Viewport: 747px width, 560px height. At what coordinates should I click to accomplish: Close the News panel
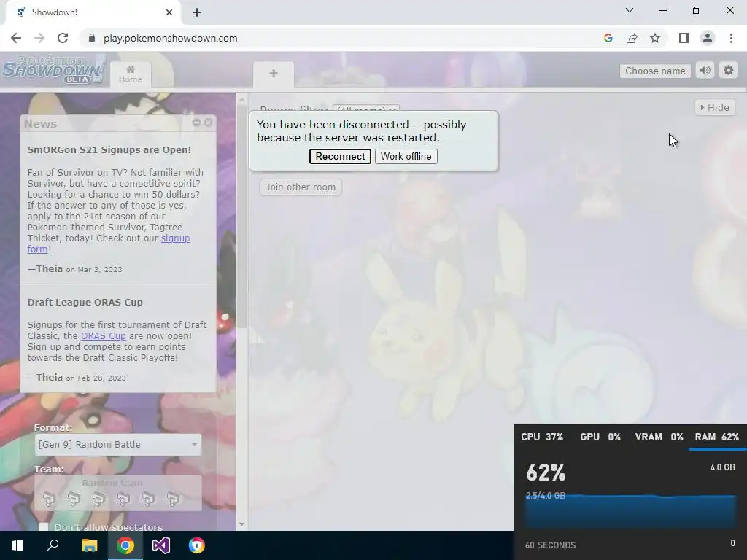pyautogui.click(x=208, y=122)
